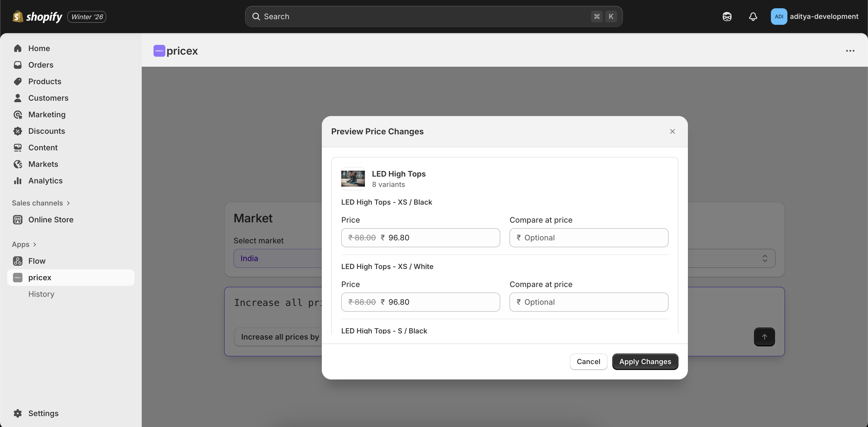Click the XS / Black price field
The width and height of the screenshot is (868, 427).
click(438, 238)
